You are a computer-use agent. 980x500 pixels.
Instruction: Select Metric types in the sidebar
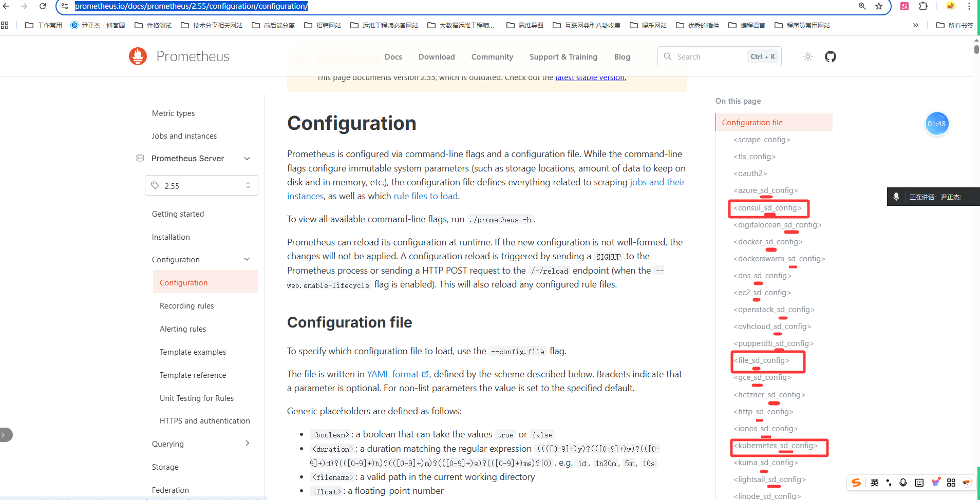point(173,113)
